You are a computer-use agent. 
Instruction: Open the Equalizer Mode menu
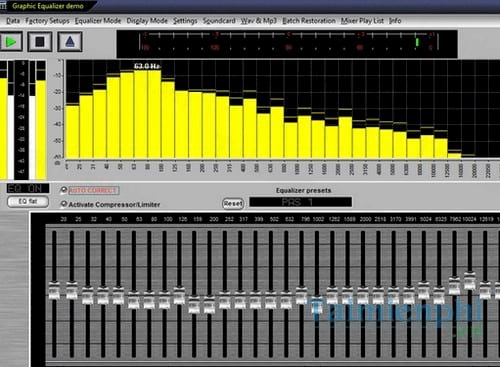[x=98, y=21]
